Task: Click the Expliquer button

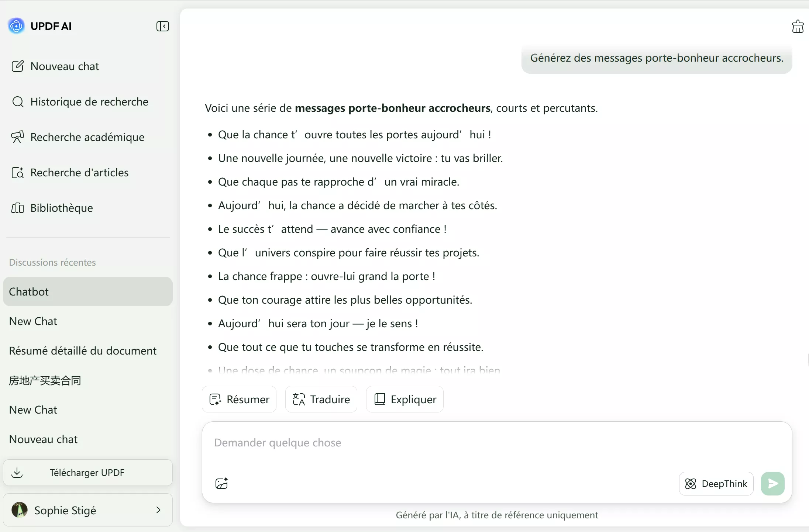Action: [404, 399]
